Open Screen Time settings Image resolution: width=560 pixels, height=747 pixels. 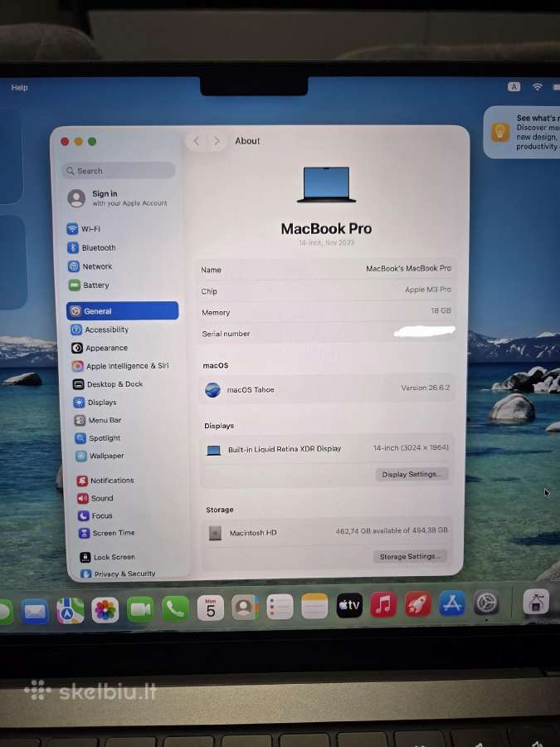107,533
